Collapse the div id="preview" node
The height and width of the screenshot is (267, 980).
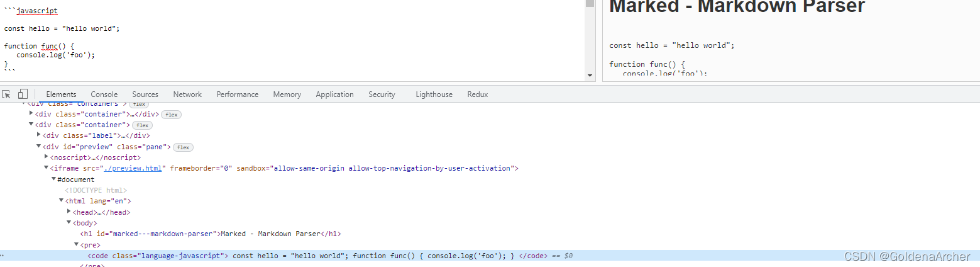39,146
